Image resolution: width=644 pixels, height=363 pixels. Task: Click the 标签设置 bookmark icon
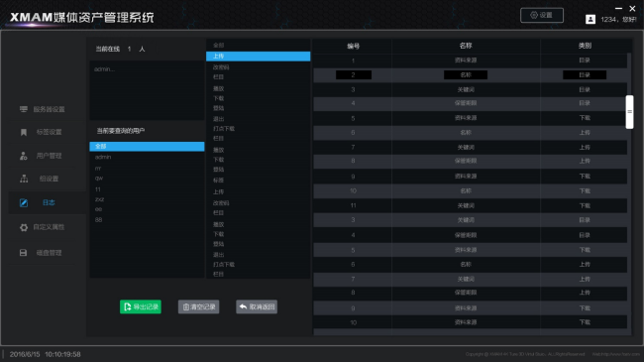tap(24, 132)
